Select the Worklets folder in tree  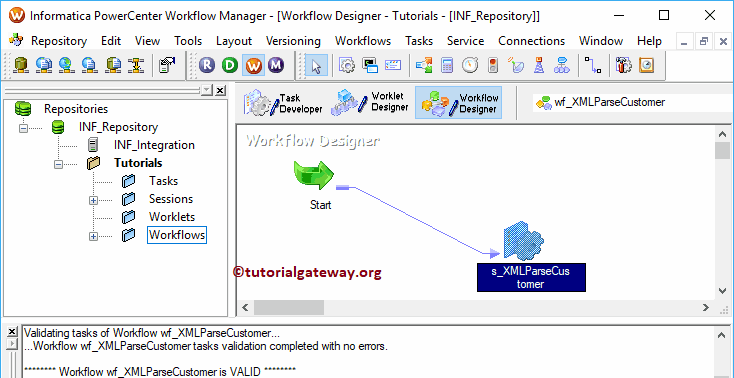tap(172, 217)
